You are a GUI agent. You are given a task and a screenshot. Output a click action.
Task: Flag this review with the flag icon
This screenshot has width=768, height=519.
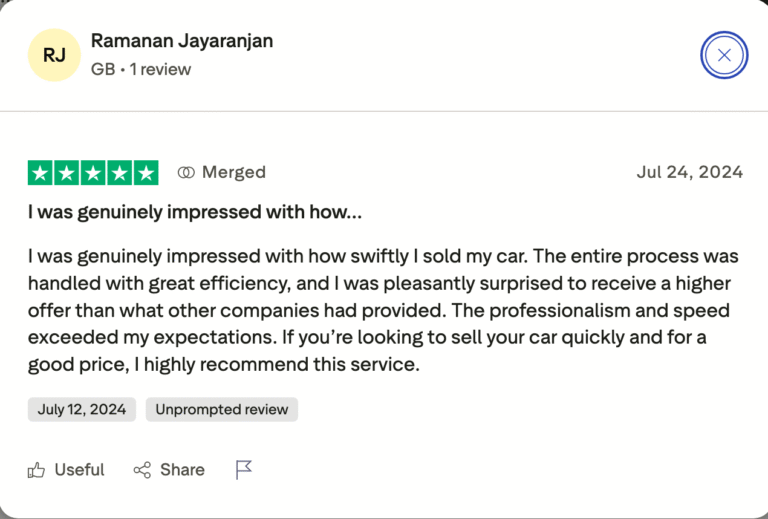pos(244,470)
